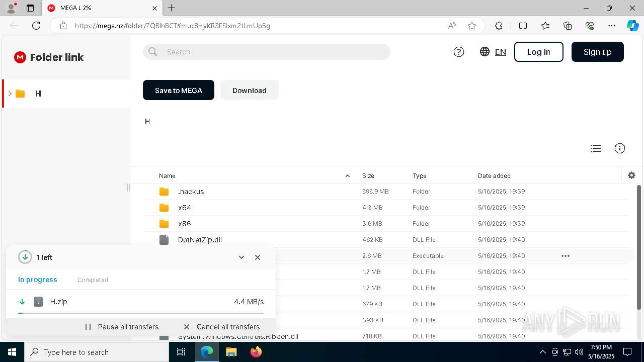Click the x64 folder icon

(x=164, y=208)
